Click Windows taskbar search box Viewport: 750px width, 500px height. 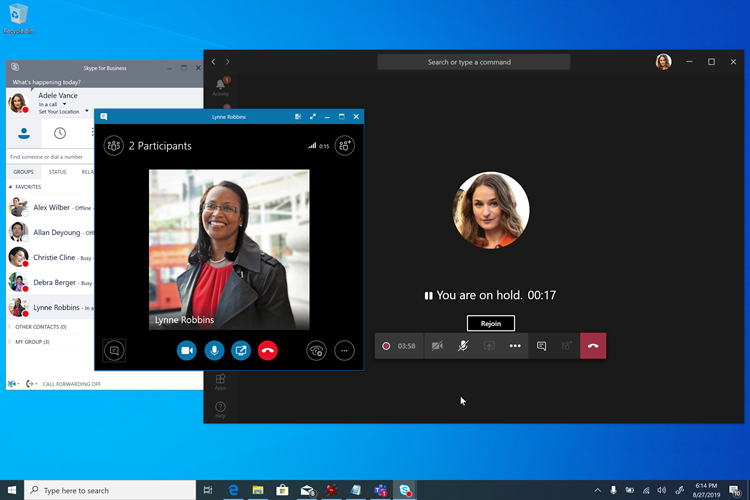tap(110, 490)
